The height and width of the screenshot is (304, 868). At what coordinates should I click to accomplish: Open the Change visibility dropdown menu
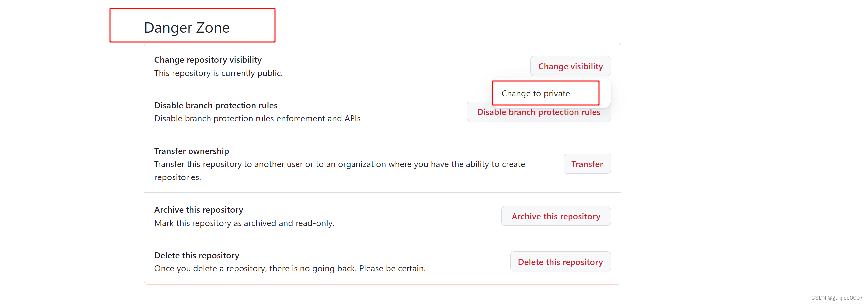coord(570,66)
